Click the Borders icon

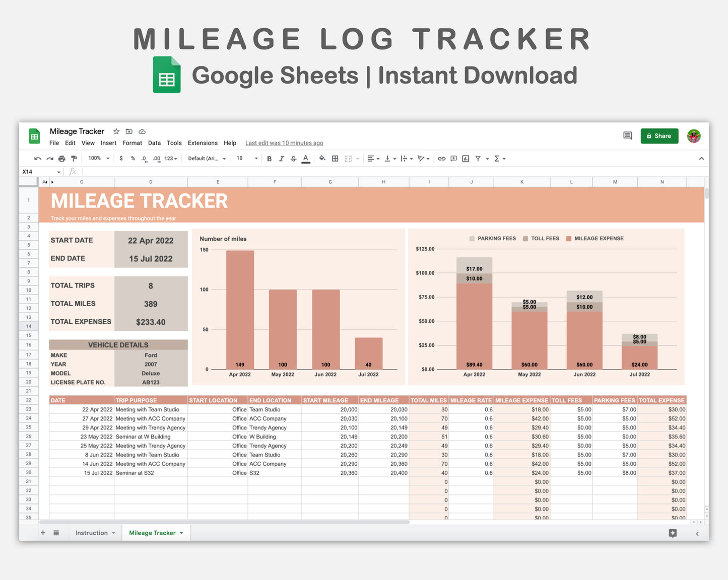click(335, 158)
